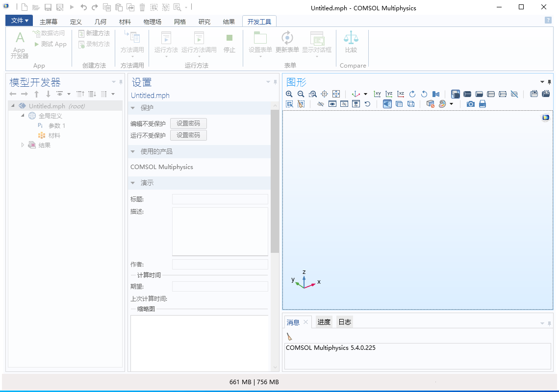Collapse the 演示 section

(x=132, y=183)
